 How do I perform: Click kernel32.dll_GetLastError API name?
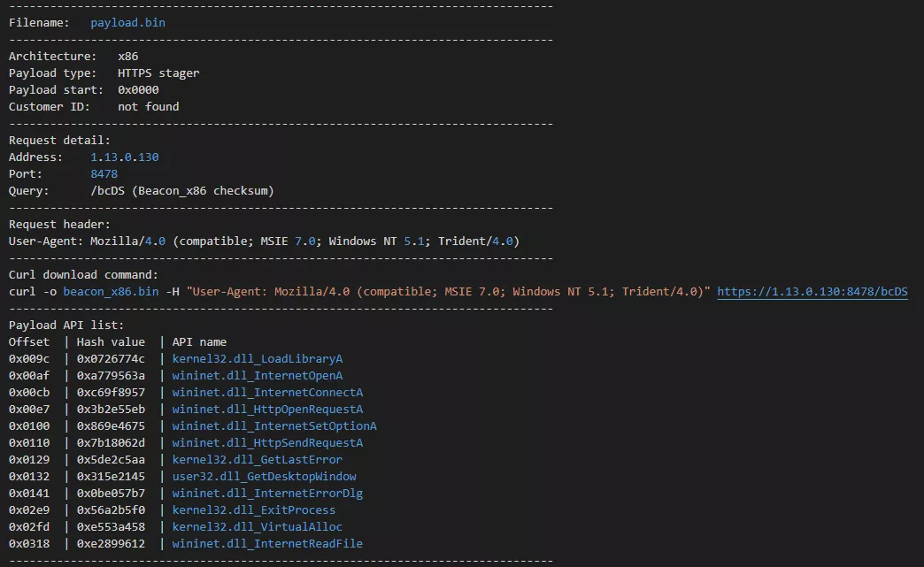(257, 459)
